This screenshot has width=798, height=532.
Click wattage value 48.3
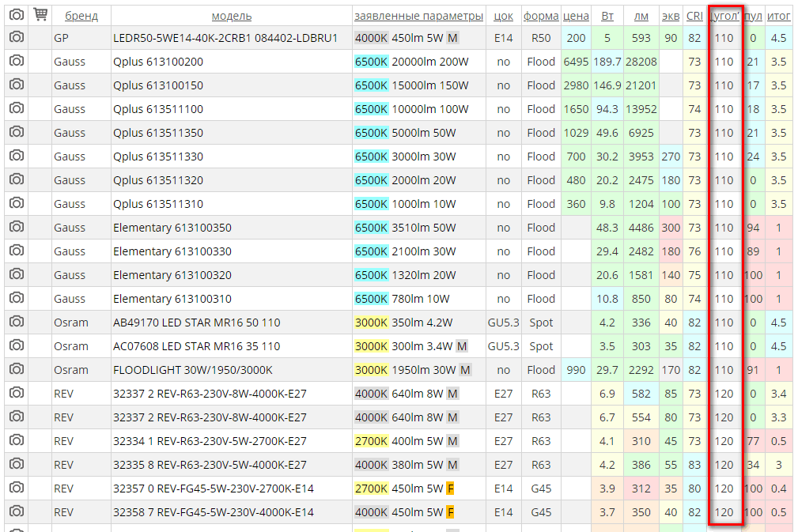607,228
